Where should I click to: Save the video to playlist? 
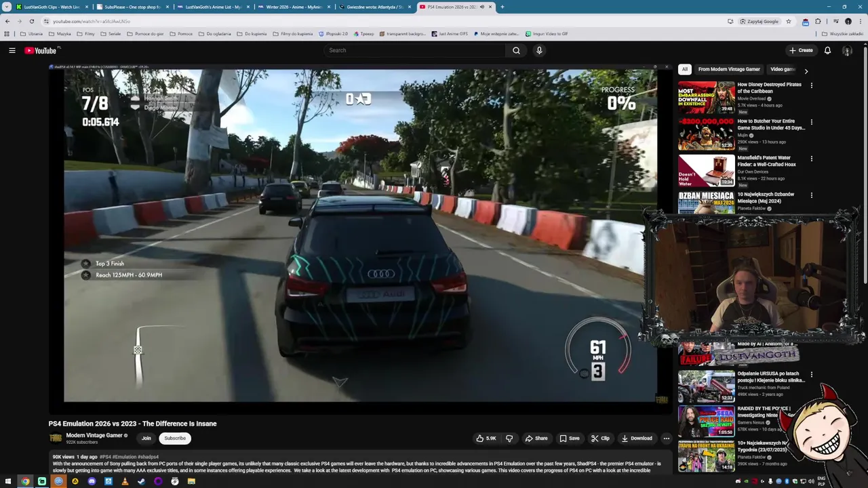(x=569, y=439)
